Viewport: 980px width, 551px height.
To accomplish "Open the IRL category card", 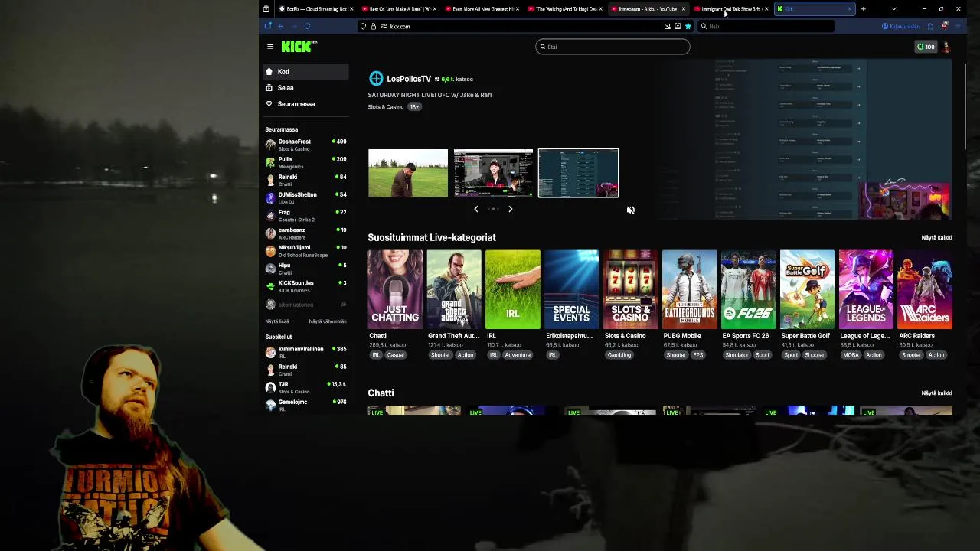I will click(x=513, y=289).
